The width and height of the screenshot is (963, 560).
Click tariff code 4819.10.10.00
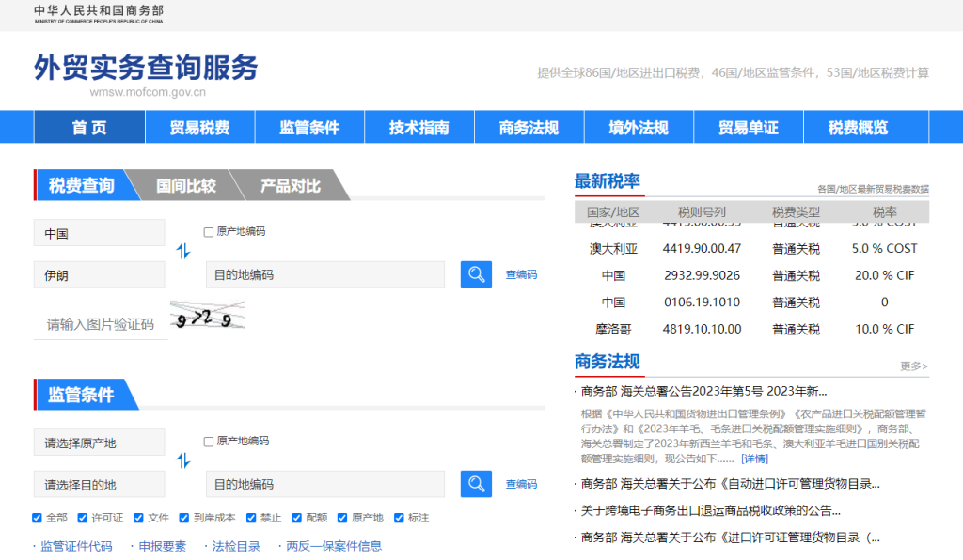(x=702, y=330)
